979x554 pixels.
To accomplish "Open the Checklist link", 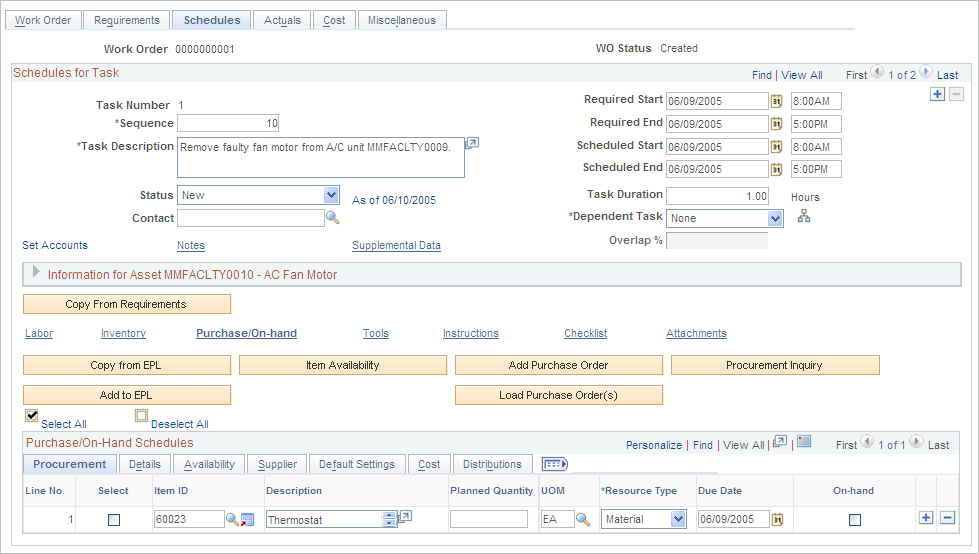I will tap(586, 334).
